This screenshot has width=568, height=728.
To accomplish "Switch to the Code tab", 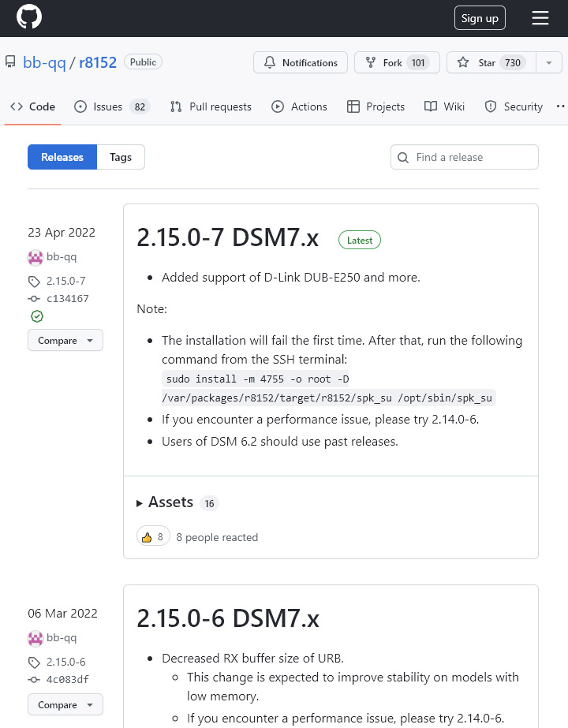I will 32,106.
